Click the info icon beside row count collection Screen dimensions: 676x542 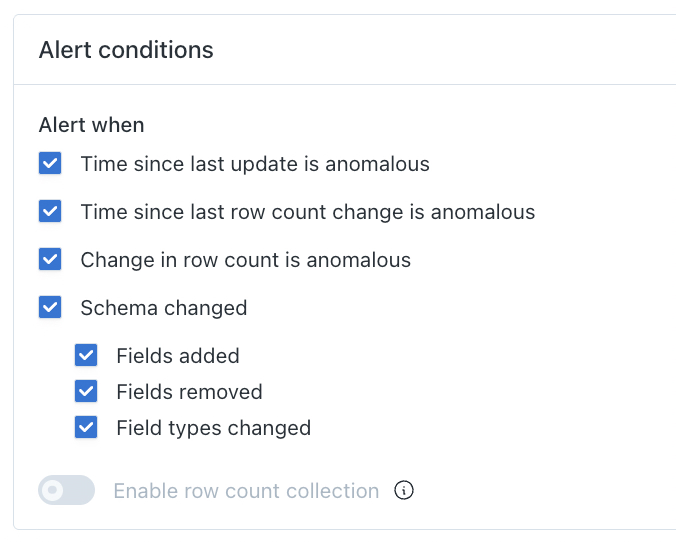[x=404, y=490]
